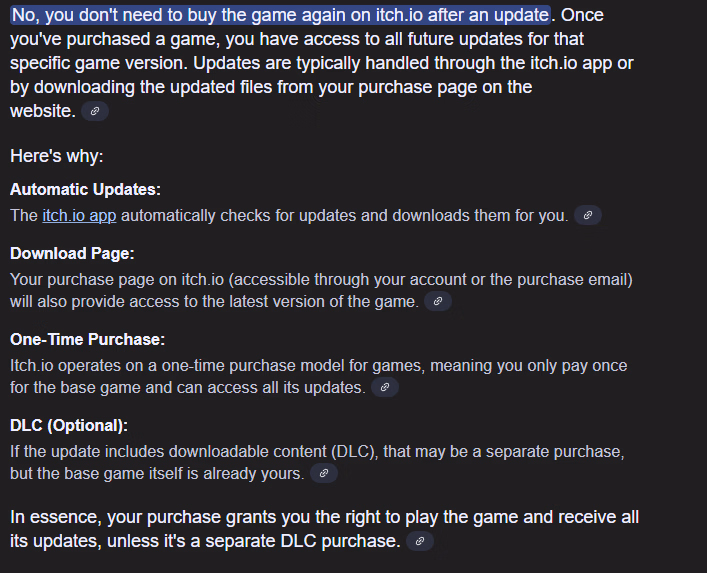
Task: Open the source link after "already yours."
Action: coord(323,473)
